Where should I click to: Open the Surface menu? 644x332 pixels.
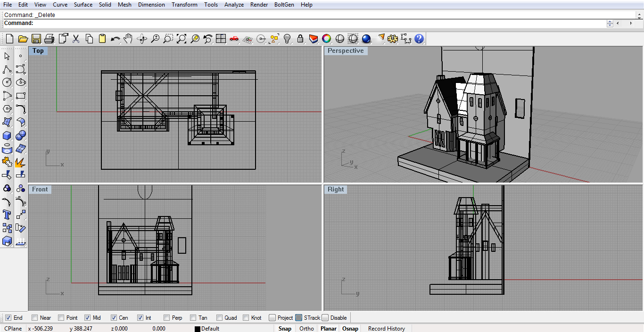83,5
